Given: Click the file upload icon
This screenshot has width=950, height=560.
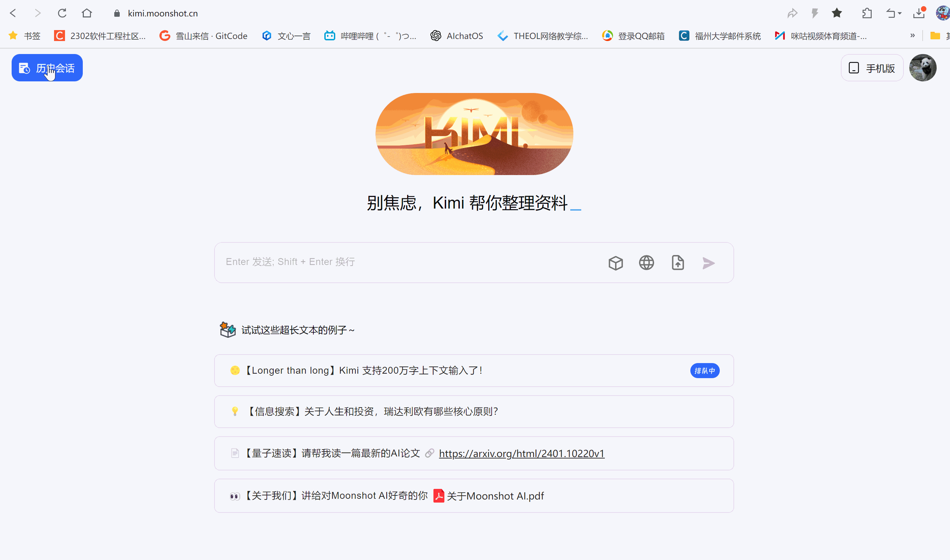Looking at the screenshot, I should click(678, 263).
